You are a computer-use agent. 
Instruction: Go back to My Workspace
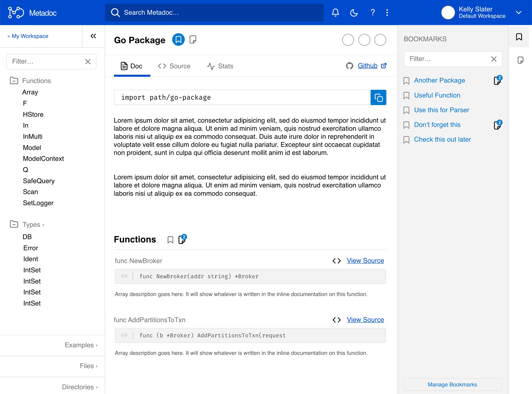[x=28, y=36]
